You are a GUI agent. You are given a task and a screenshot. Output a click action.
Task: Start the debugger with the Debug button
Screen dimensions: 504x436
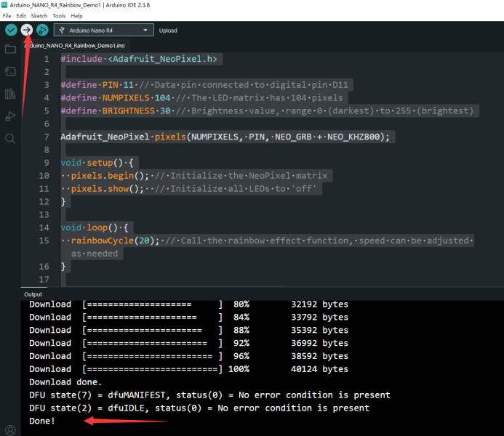click(42, 31)
